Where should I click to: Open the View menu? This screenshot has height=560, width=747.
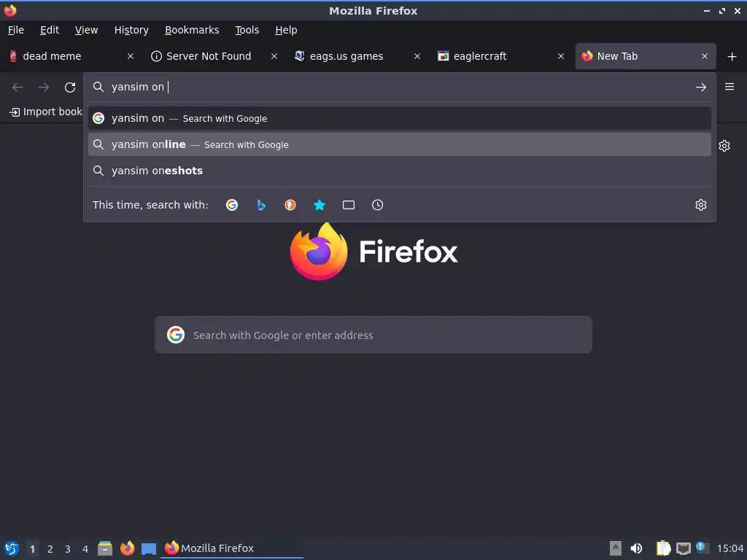(86, 30)
